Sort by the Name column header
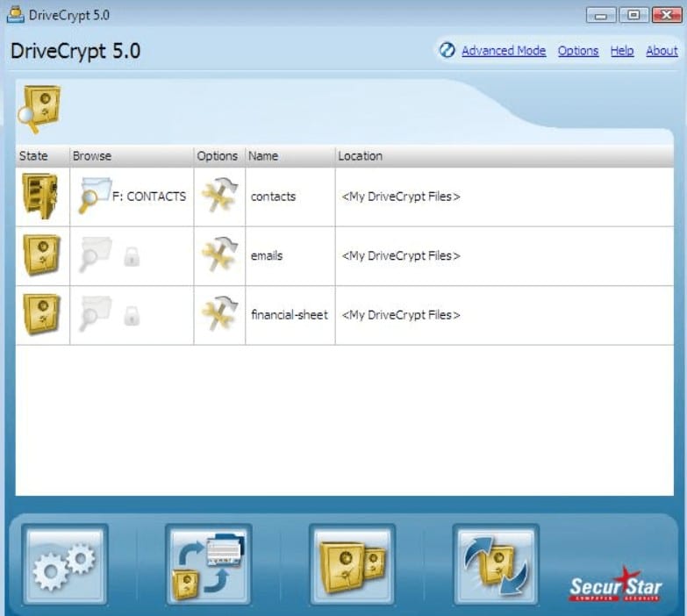 coord(290,156)
